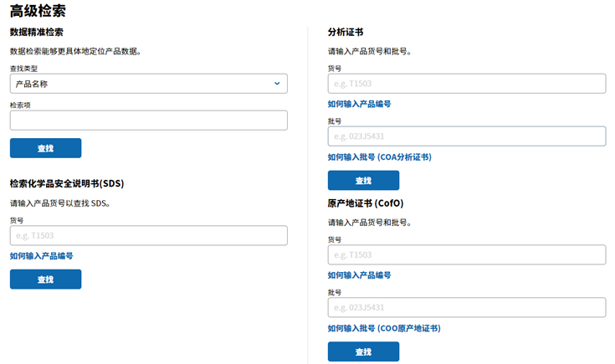The height and width of the screenshot is (364, 615).
Task: Click the 货号 input in the SDS section
Action: coord(148,235)
